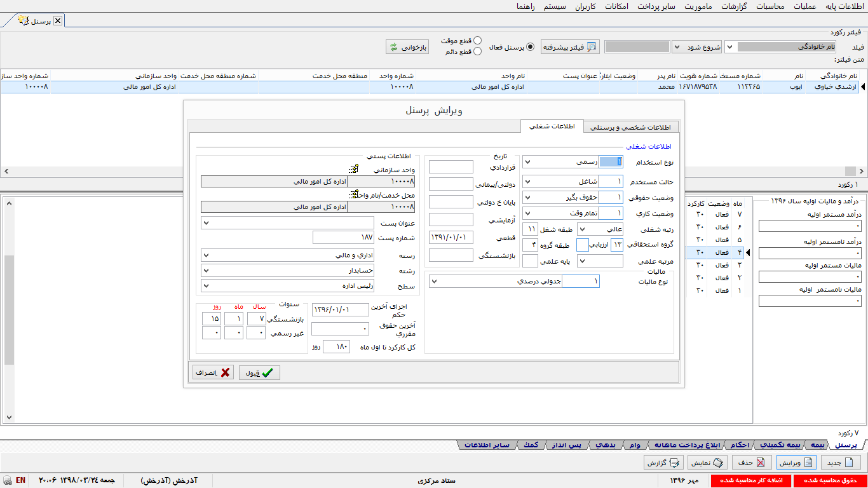Viewport: 868px width, 488px height.
Task: Select the قطع موقت radio button
Action: pyautogui.click(x=478, y=41)
